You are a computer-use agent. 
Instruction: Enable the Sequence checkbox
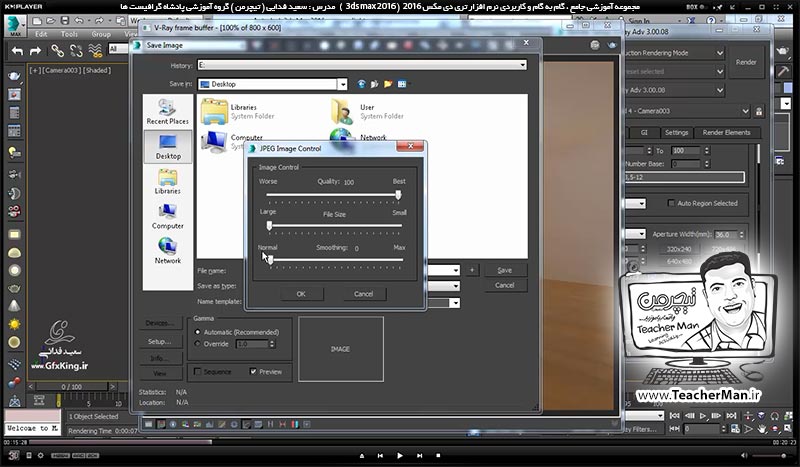[198, 372]
